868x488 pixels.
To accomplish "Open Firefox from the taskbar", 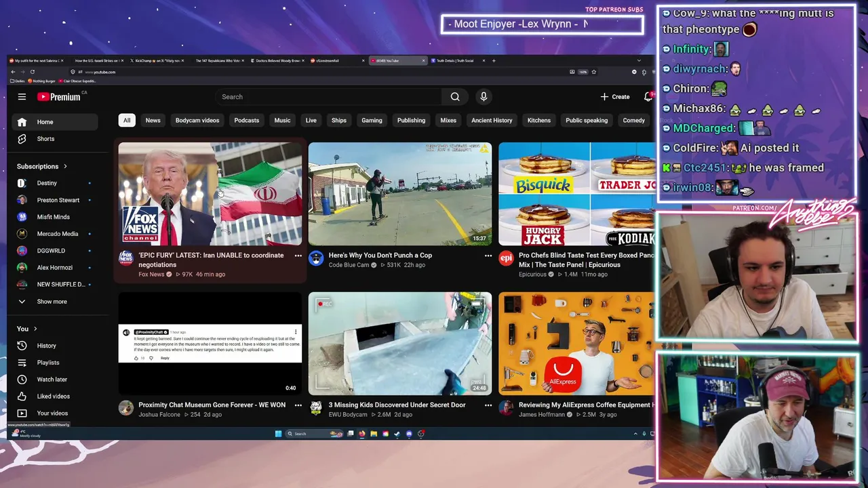I will (361, 434).
